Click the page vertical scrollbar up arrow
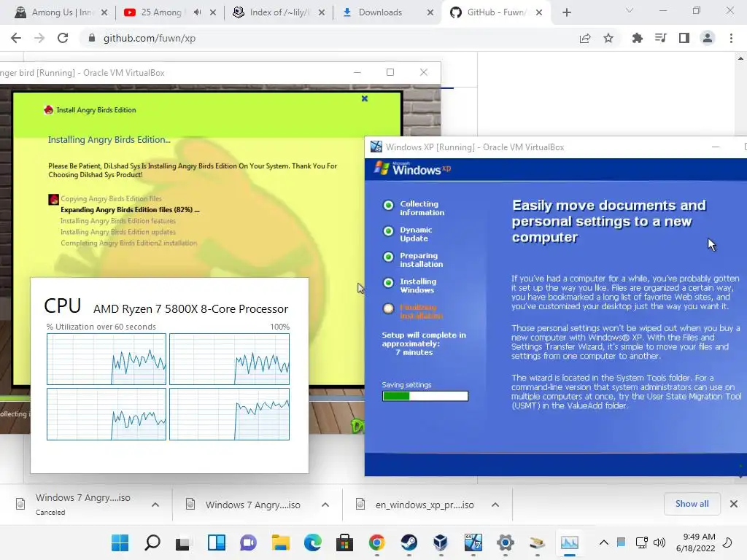This screenshot has height=560, width=747. 741,58
